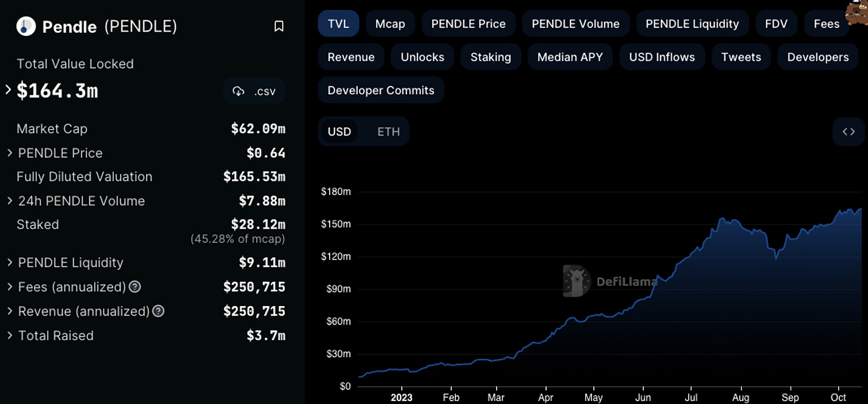Viewport: 868px width, 404px height.
Task: Toggle PENDLE Volume chart metric
Action: 576,24
